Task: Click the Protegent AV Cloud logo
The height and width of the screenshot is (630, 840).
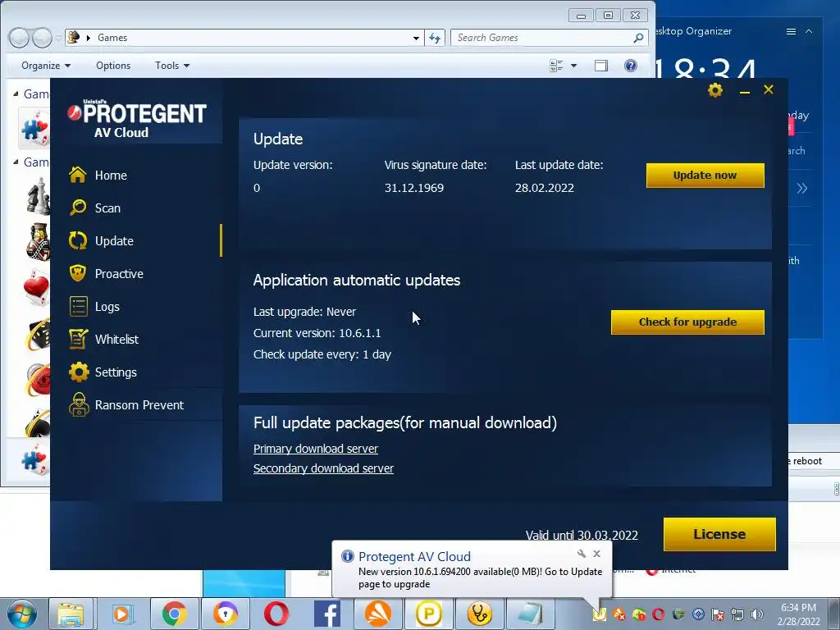Action: click(x=137, y=119)
